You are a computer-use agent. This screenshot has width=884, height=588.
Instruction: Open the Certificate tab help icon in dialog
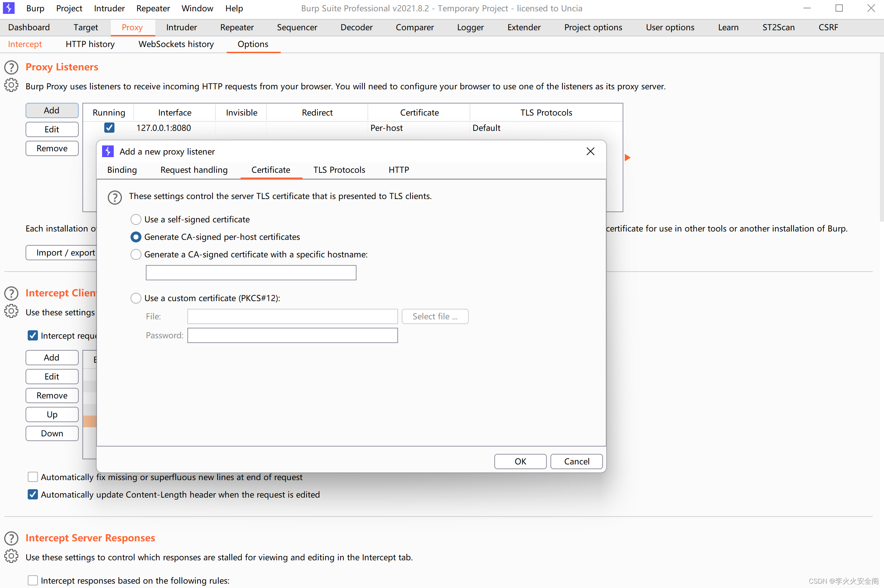115,197
